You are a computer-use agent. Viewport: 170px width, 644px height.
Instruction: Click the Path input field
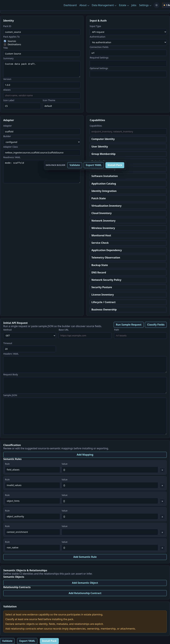pos(140,335)
